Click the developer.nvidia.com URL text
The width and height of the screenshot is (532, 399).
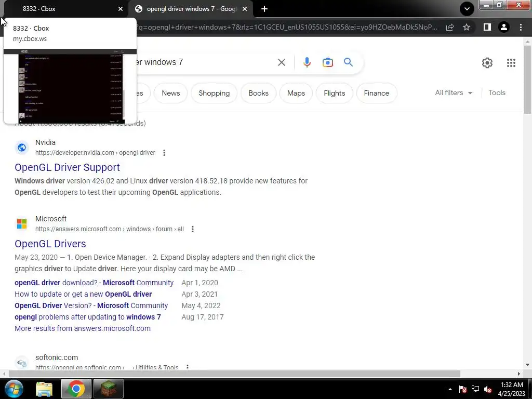point(95,153)
